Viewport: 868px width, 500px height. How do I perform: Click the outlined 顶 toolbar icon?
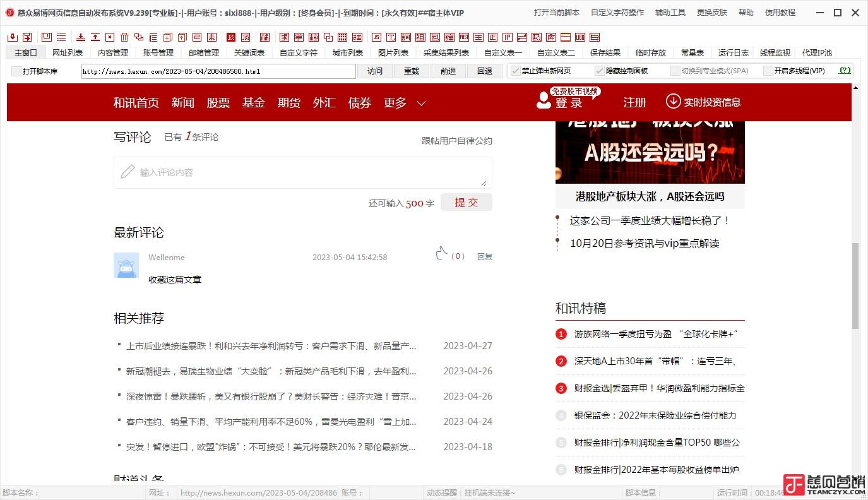tap(246, 37)
